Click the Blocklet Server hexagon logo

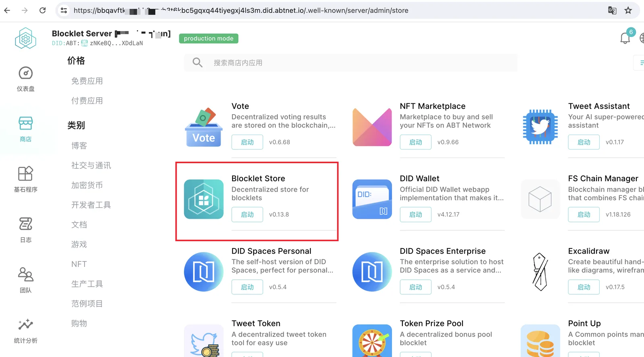[x=25, y=38]
